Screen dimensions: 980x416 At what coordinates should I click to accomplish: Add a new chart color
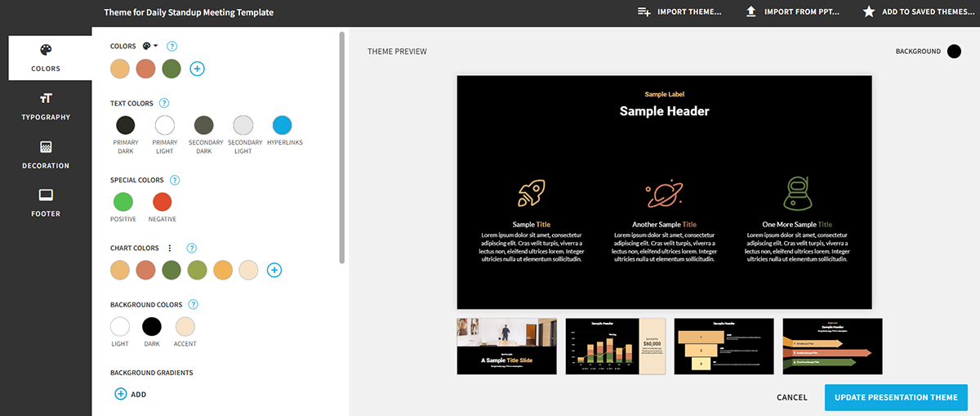[x=274, y=270]
